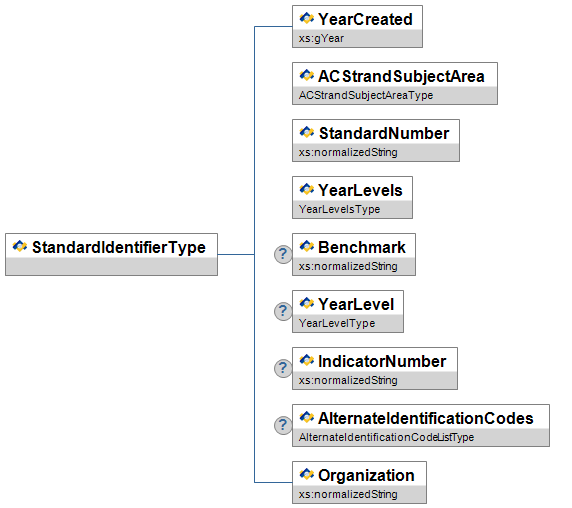
Task: Click the ACStrandSubjectArea element icon
Action: coord(306,75)
